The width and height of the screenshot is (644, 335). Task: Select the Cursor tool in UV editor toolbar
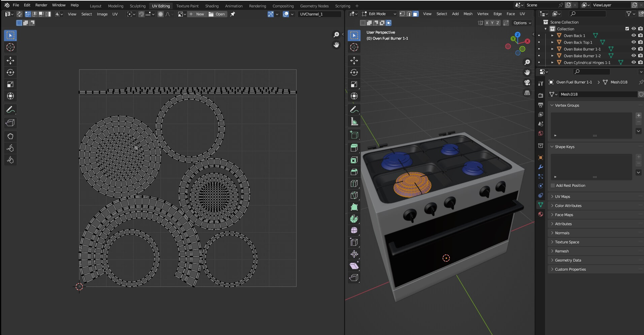pyautogui.click(x=10, y=47)
